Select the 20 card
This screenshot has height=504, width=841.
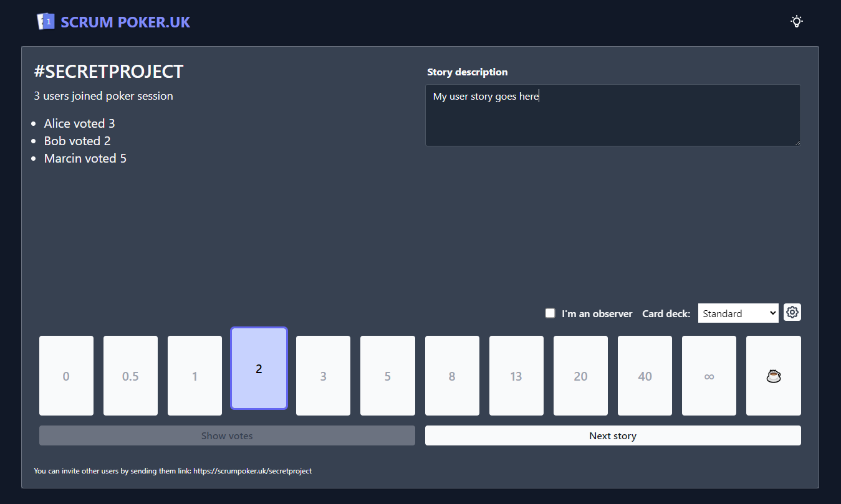tap(580, 376)
